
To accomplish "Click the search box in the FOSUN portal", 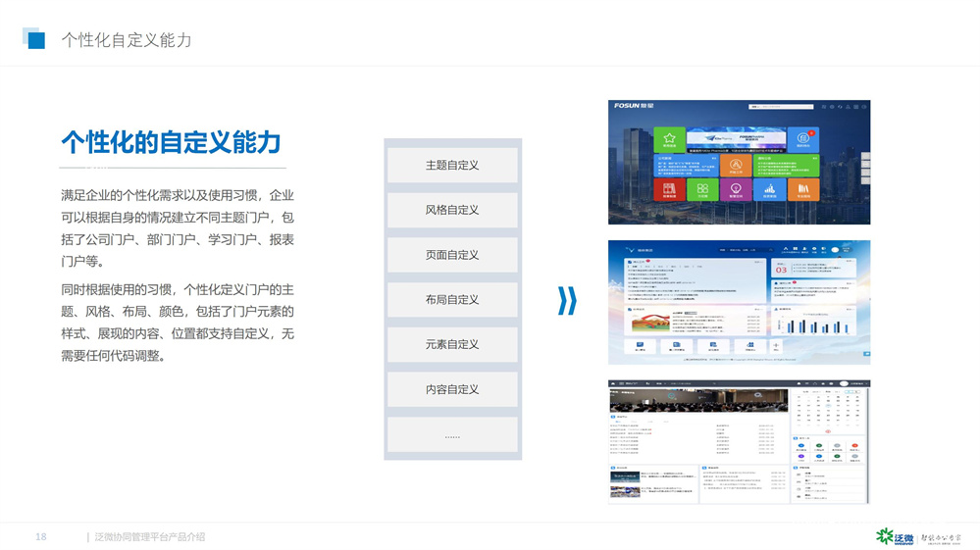I will pyautogui.click(x=781, y=107).
